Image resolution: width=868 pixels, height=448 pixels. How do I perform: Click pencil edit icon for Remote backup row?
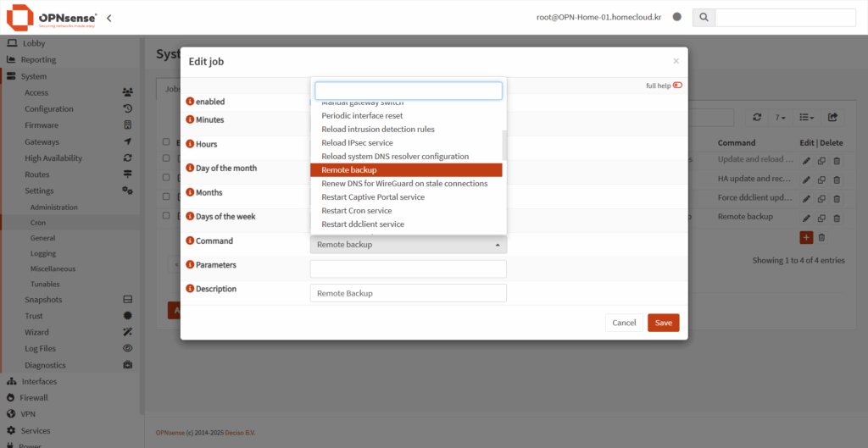806,217
